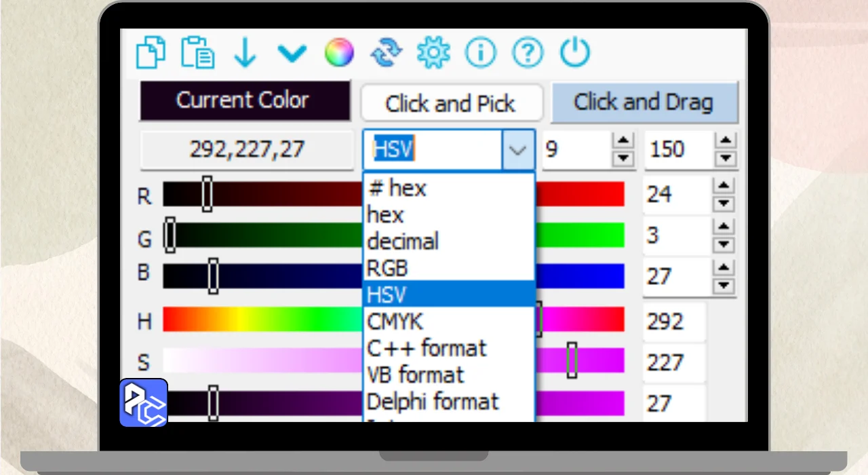Screen dimensions: 868x475
Task: Click the Current Color swatch
Action: click(x=245, y=101)
